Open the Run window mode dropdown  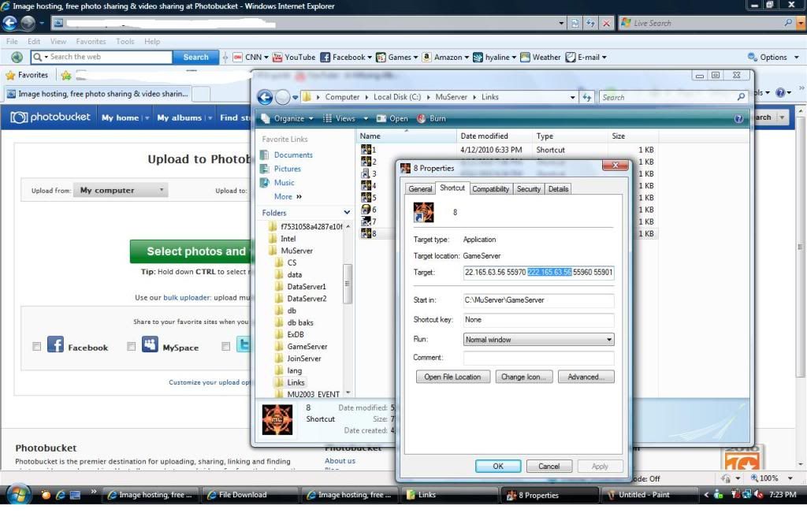click(x=538, y=340)
